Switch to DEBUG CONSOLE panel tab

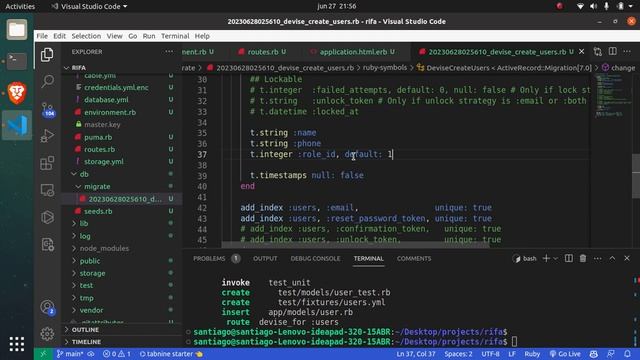pos(315,258)
